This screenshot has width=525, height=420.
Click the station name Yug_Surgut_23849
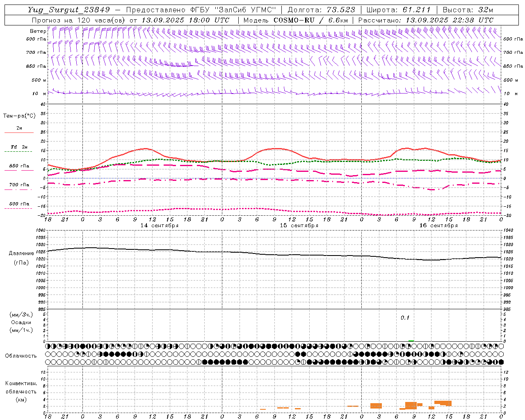click(68, 10)
